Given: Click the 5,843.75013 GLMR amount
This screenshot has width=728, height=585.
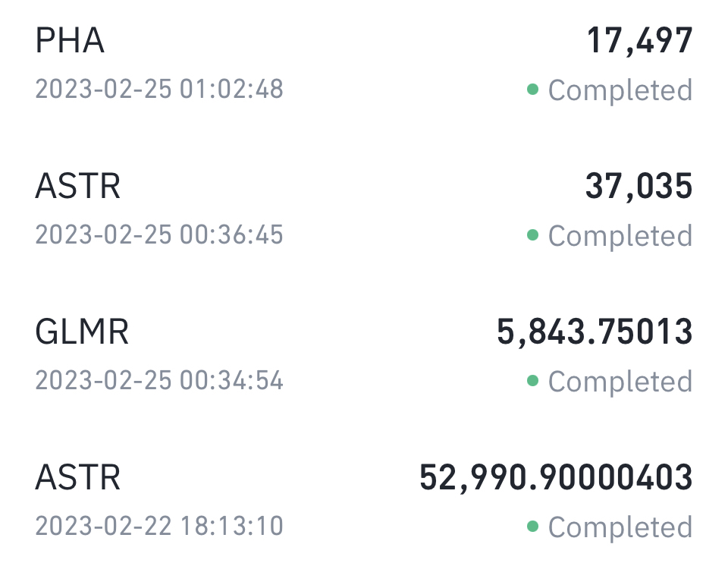Looking at the screenshot, I should coord(595,332).
